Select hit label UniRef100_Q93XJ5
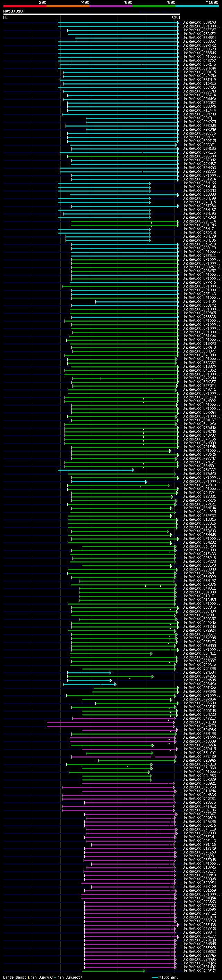This screenshot has width=222, height=980. 199,72
